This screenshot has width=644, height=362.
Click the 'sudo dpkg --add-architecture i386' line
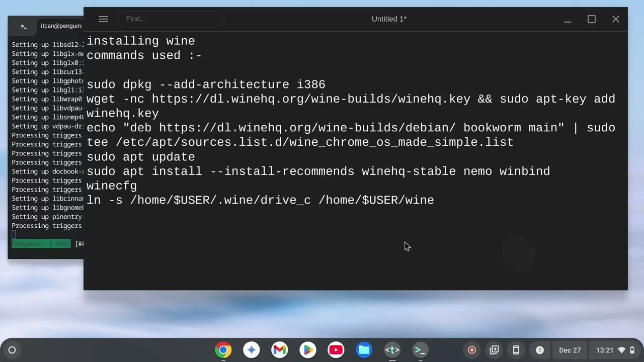[x=206, y=84]
